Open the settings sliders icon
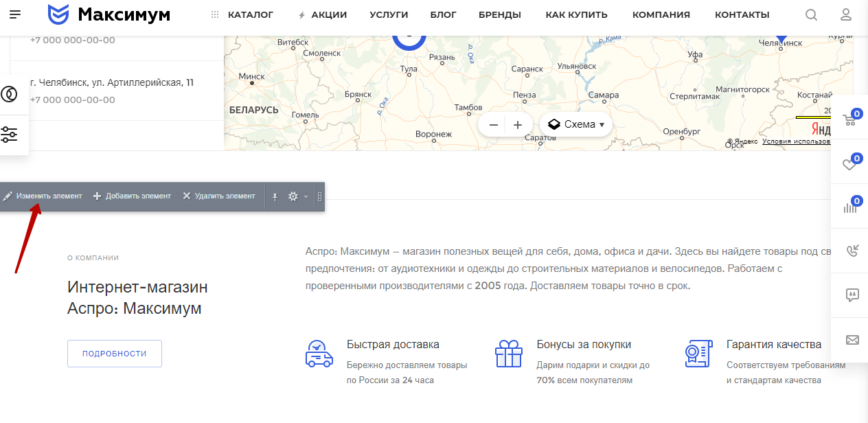Viewport: 868px width, 423px height. 10,135
